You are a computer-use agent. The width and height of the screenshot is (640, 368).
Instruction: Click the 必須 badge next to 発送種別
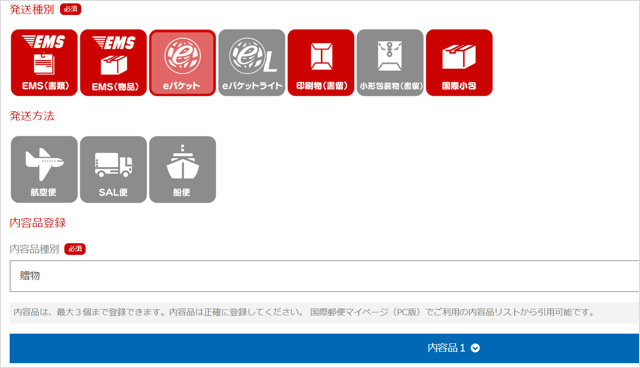[x=71, y=9]
